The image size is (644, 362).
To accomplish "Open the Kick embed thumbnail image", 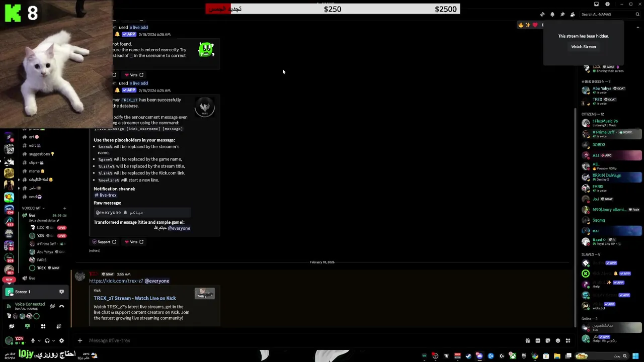I will click(205, 293).
